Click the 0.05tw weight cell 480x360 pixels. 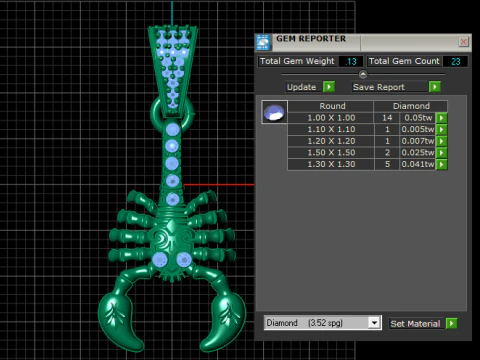pyautogui.click(x=418, y=118)
